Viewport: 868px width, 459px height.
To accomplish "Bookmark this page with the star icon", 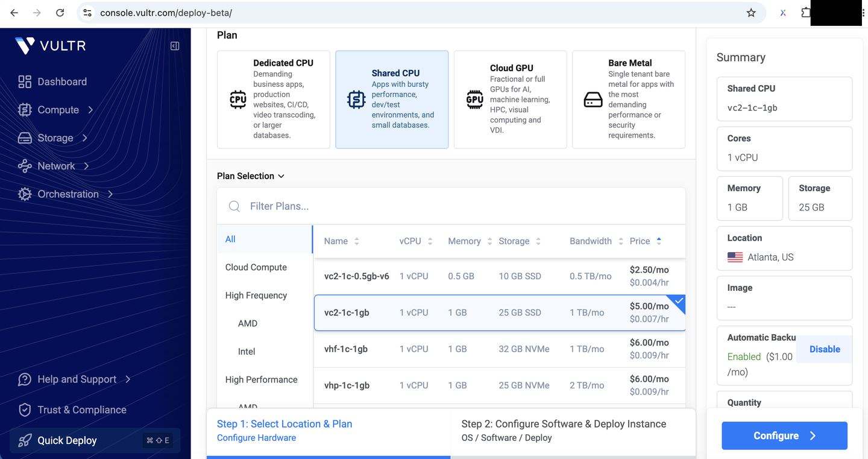I will 751,13.
